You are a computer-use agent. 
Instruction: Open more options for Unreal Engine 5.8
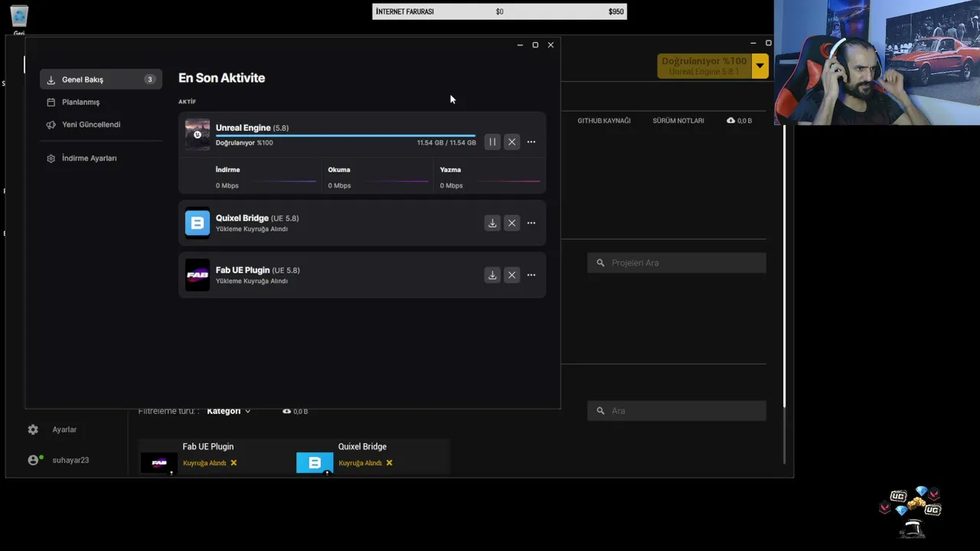[x=531, y=142]
